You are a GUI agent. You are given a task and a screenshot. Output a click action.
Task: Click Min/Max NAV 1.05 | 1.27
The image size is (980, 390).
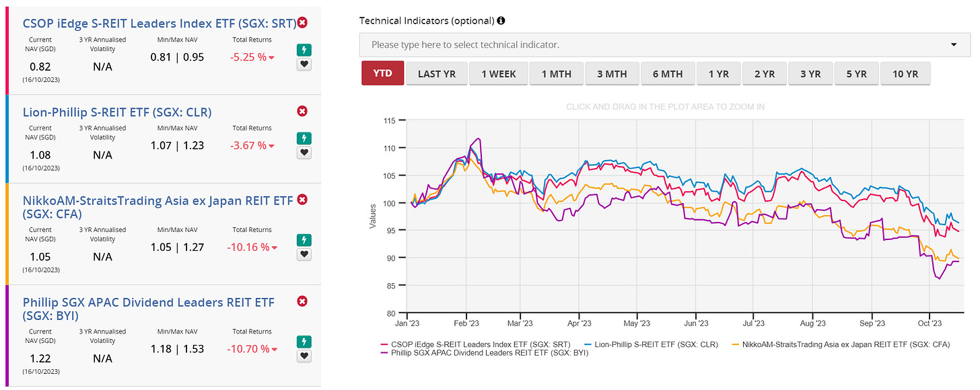(177, 247)
